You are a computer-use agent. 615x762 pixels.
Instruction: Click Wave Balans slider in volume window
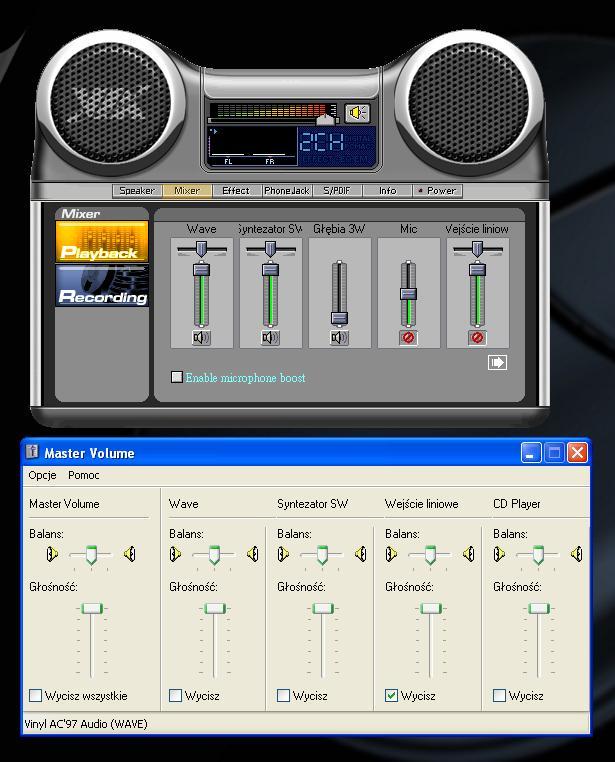214,555
